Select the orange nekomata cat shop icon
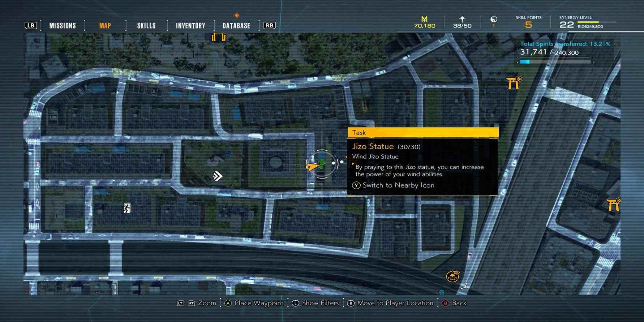The height and width of the screenshot is (322, 644). coord(452,276)
